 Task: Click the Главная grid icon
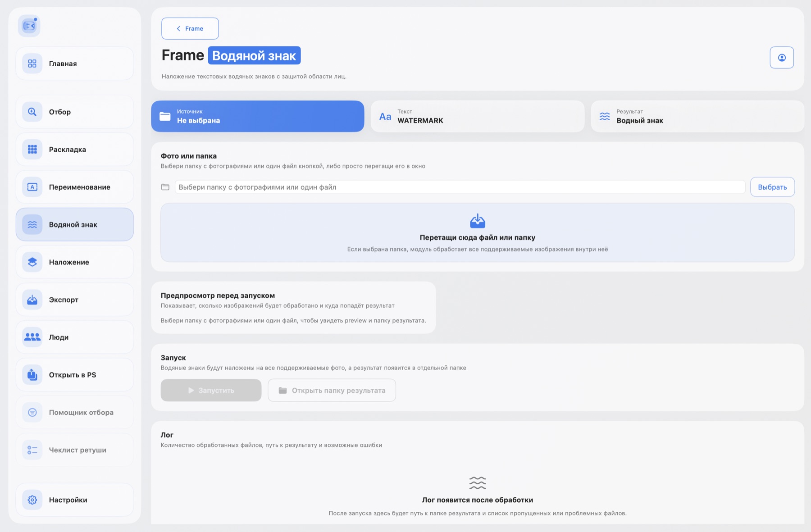pyautogui.click(x=32, y=64)
